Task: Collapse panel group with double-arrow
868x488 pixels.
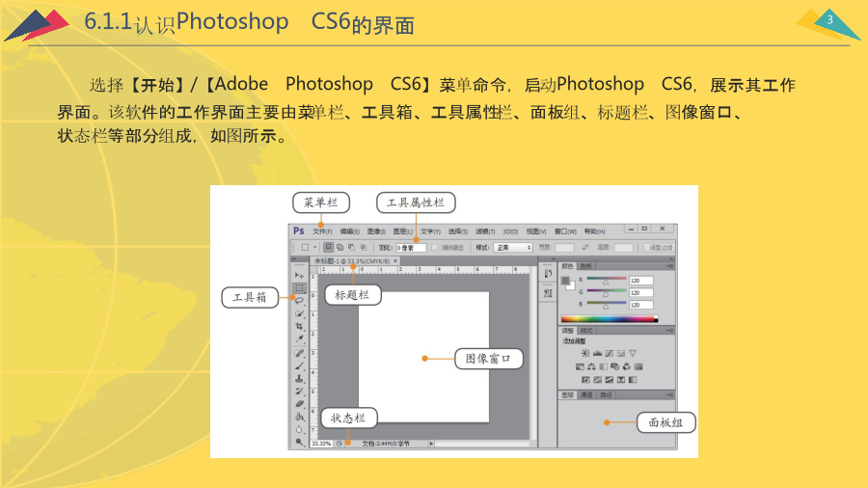Action: point(671,258)
